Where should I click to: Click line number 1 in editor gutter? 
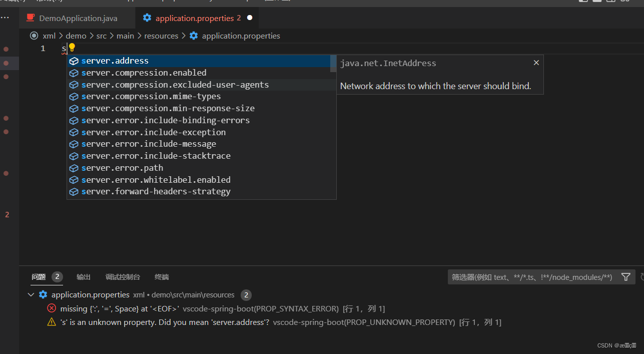pos(43,49)
